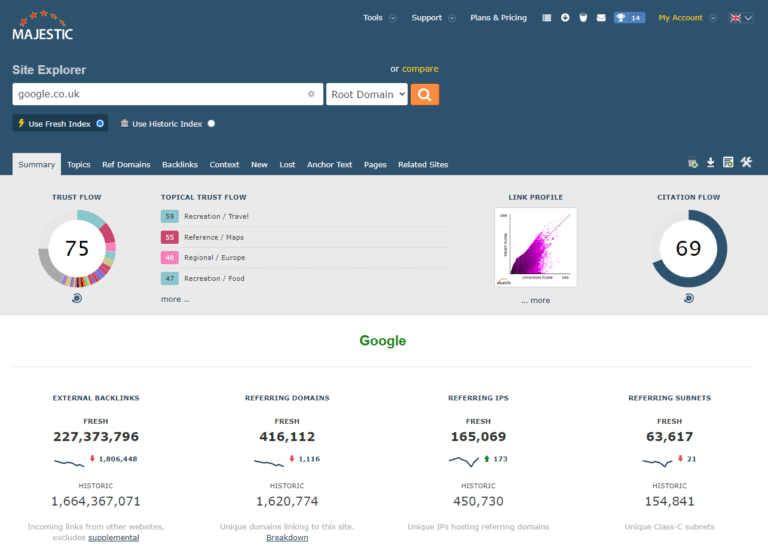Viewport: 768px width, 548px height.
Task: Click the Regional / Europe topic
Action: [215, 258]
